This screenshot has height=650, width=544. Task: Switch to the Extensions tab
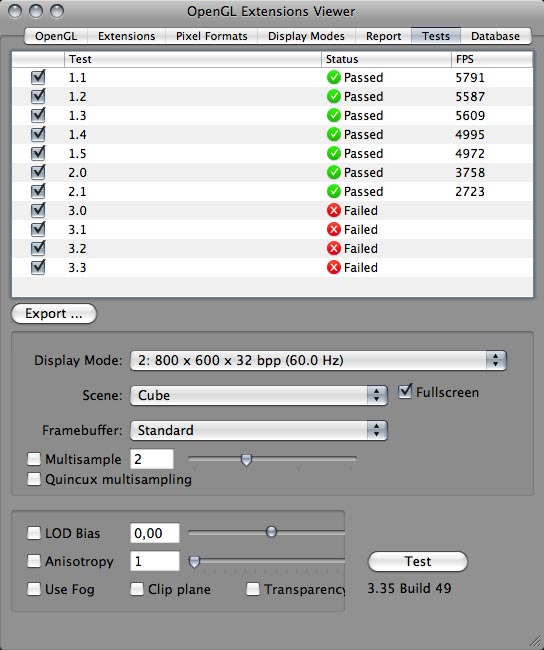[x=126, y=36]
